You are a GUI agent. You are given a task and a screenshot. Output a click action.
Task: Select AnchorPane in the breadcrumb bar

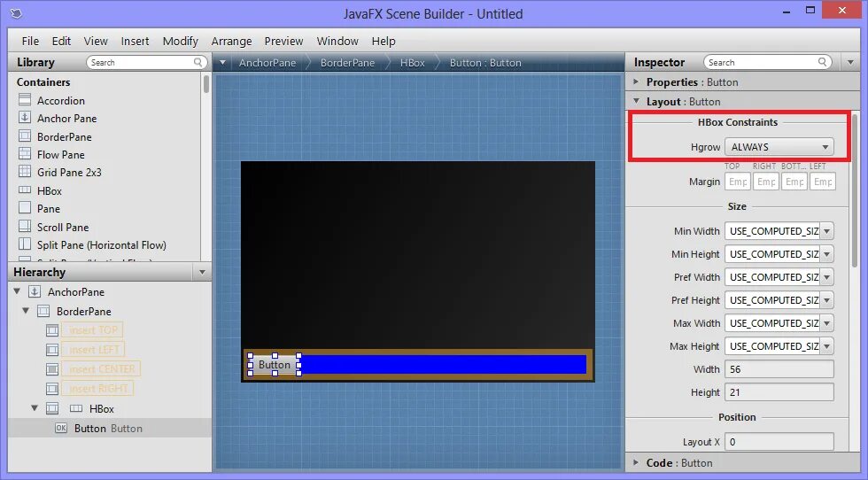(267, 63)
